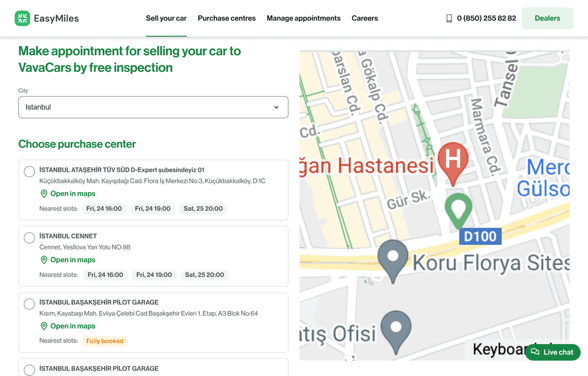Click the EasyMiles green logo icon
This screenshot has height=376, width=588.
tap(22, 18)
